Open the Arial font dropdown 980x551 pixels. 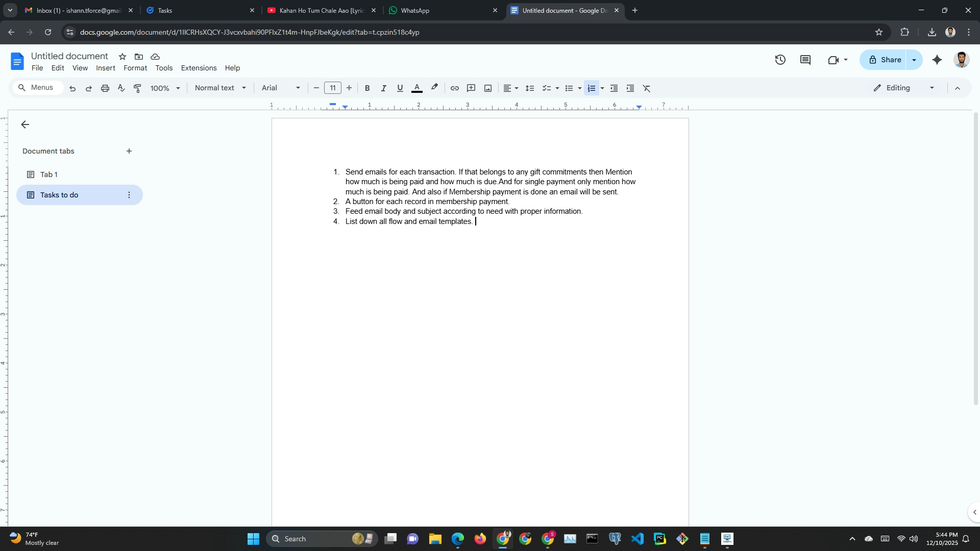click(x=280, y=88)
